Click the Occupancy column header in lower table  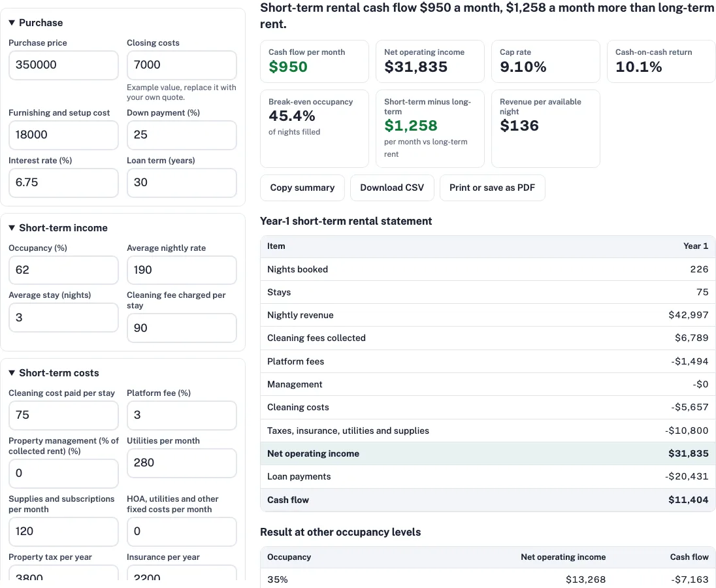tap(289, 557)
